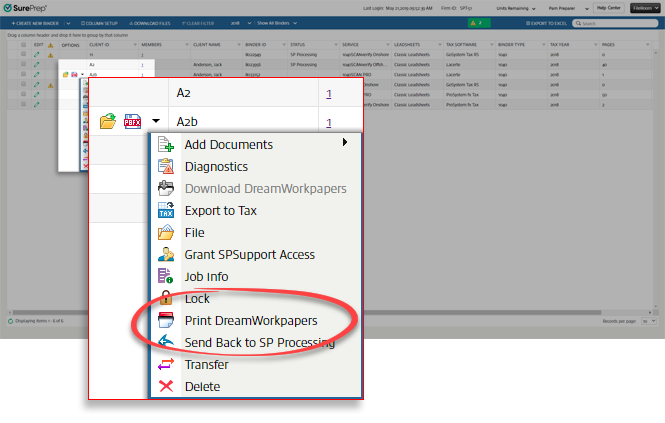Expand the arrow next to Create New Binder
Screen dimensions: 665x423
tap(68, 23)
